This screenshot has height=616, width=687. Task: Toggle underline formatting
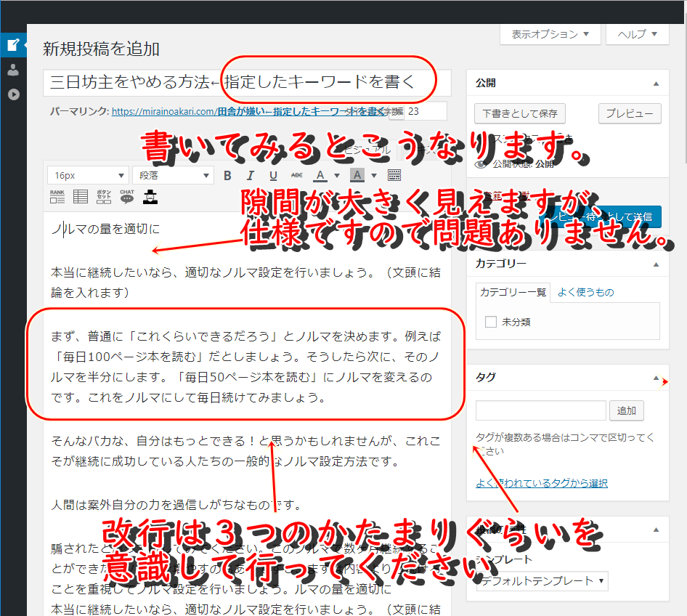273,176
